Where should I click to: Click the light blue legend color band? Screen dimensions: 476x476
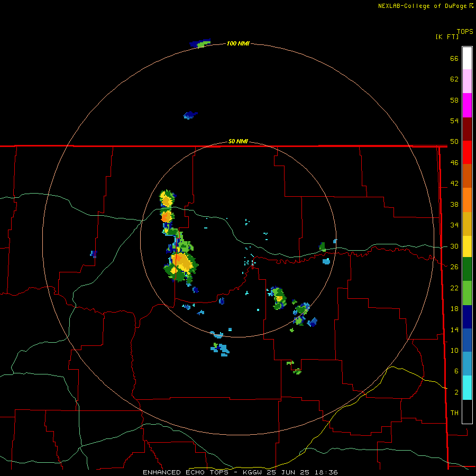(467, 364)
